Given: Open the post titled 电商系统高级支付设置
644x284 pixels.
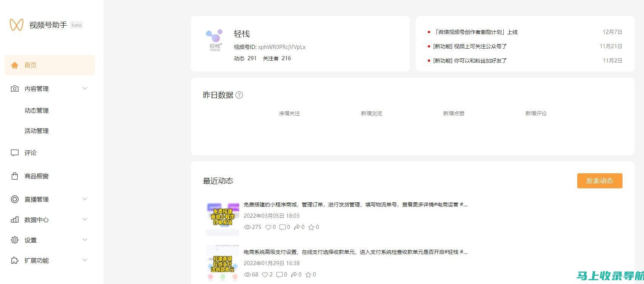Looking at the screenshot, I should 355,252.
